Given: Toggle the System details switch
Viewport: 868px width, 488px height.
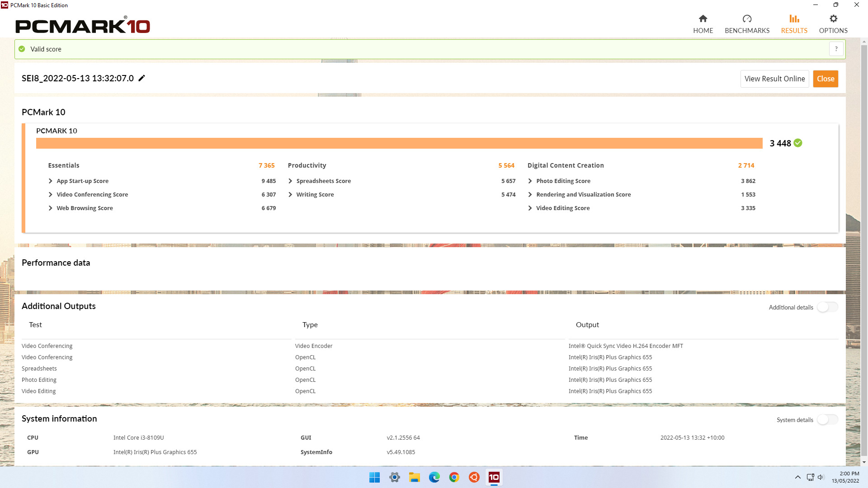Looking at the screenshot, I should 827,420.
